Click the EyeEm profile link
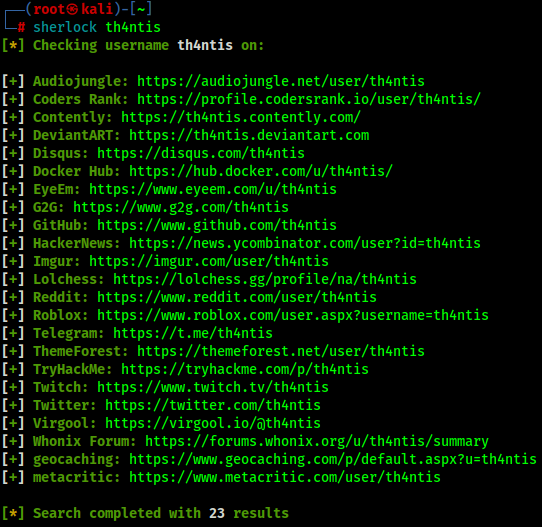 [213, 189]
